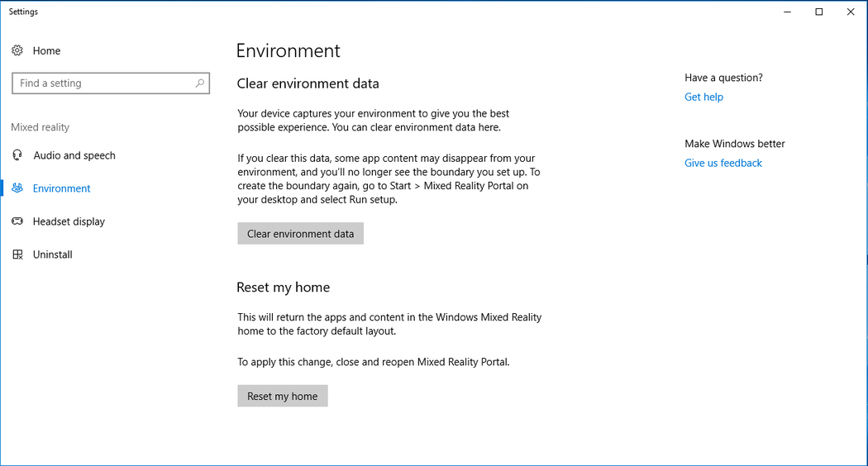868x466 pixels.
Task: Open the Audio and speech section
Action: (x=74, y=155)
